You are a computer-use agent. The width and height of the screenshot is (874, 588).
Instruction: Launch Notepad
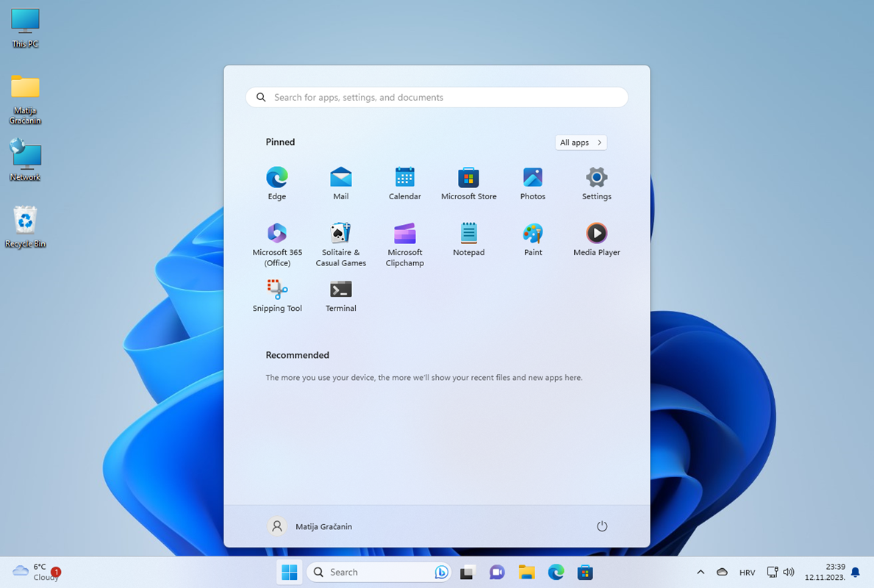pos(469,240)
